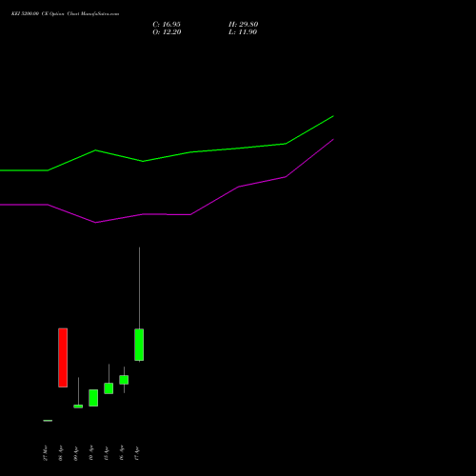Click the green upper indicator line
The width and height of the screenshot is (476, 476).
(190, 152)
